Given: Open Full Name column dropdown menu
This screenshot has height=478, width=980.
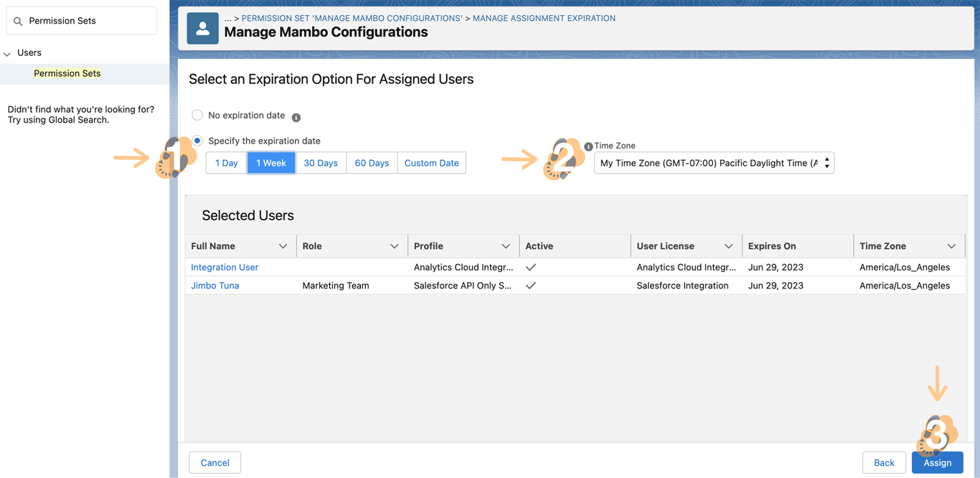Looking at the screenshot, I should [x=283, y=246].
